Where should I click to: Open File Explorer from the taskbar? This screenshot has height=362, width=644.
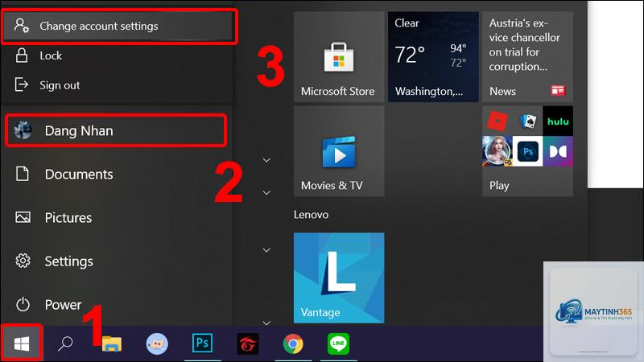(111, 343)
